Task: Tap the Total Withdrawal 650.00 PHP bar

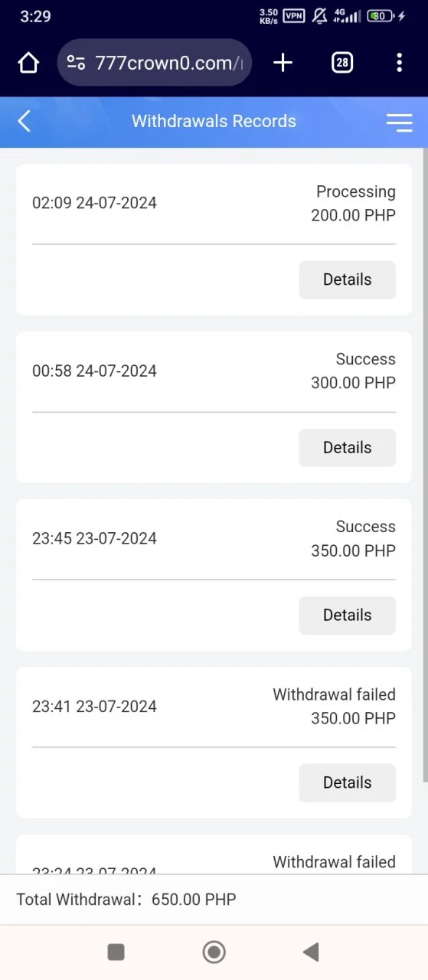Action: [x=214, y=899]
